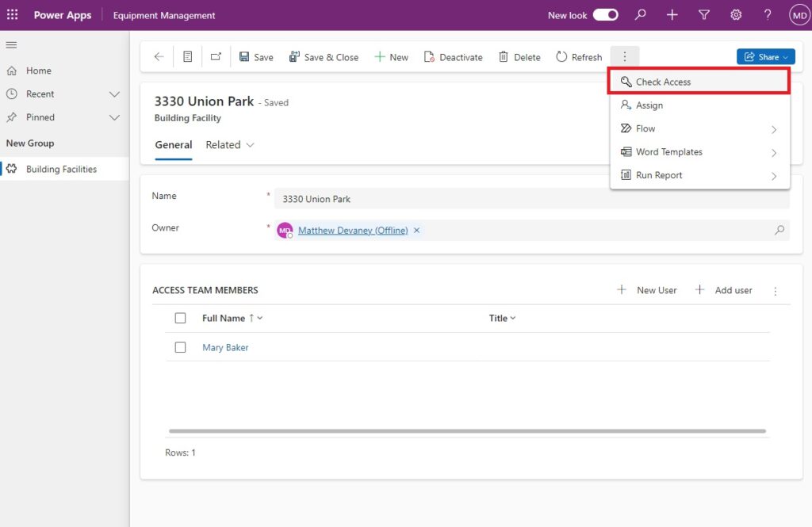Open the Related dropdown on the form
Viewport: 812px width, 527px height.
tap(229, 145)
